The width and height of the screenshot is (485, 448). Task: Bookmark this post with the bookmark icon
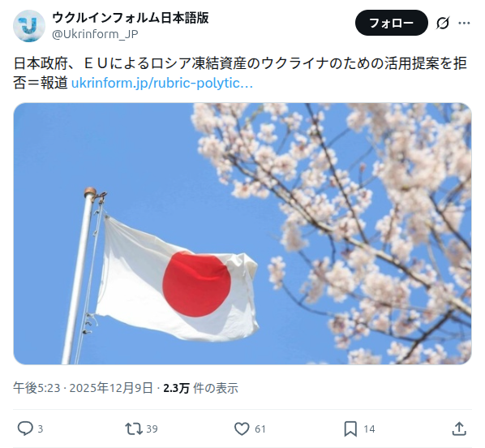(350, 429)
